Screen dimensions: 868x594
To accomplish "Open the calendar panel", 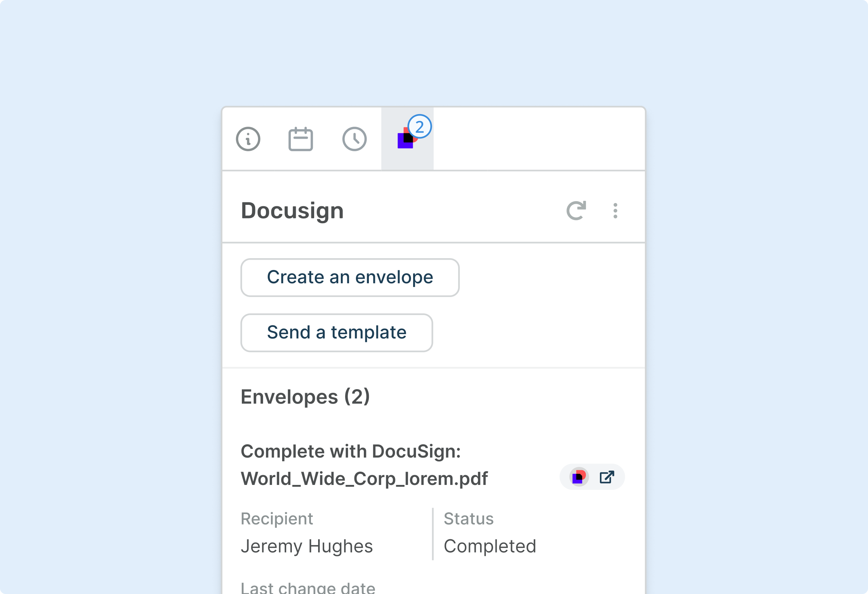I will pyautogui.click(x=301, y=138).
